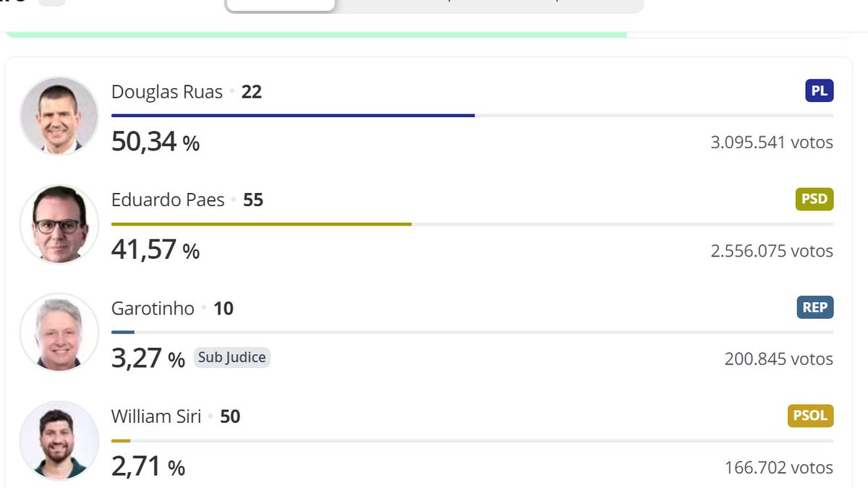Select the active tab at top
868x488 pixels.
(281, 4)
